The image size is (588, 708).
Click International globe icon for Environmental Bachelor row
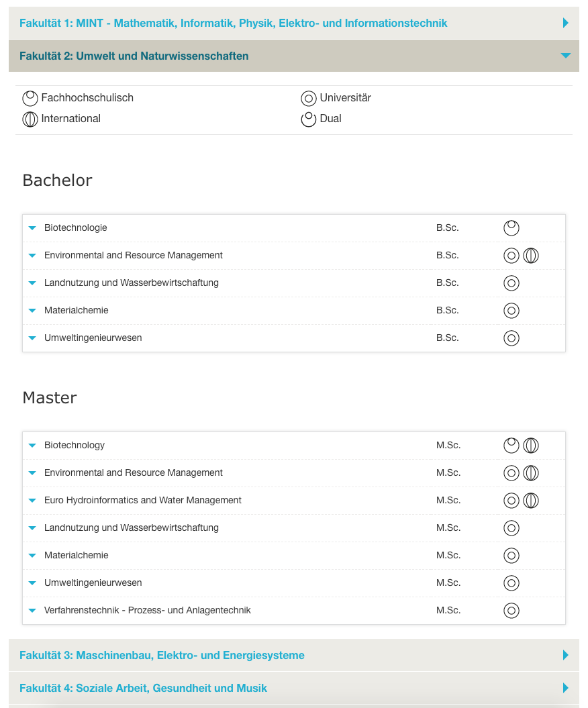pyautogui.click(x=531, y=256)
